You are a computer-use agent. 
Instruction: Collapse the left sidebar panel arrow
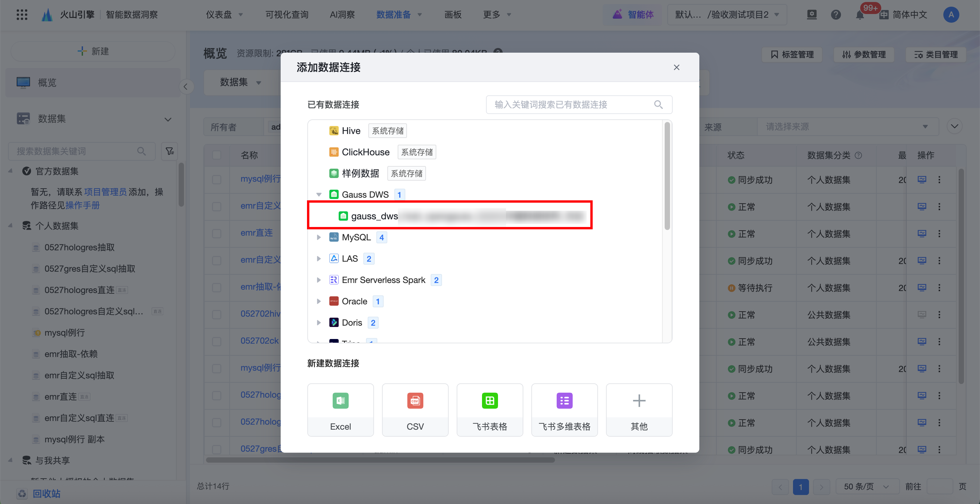point(186,87)
